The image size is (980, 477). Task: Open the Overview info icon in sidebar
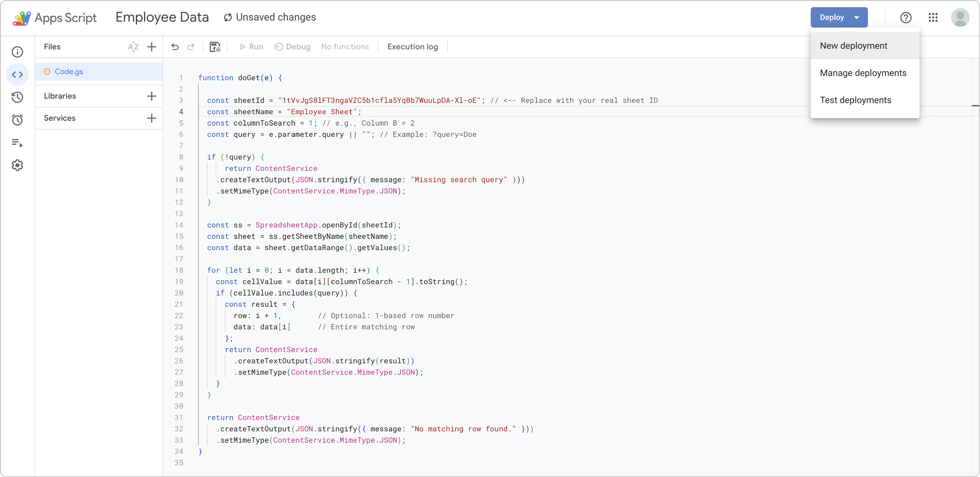click(x=17, y=52)
